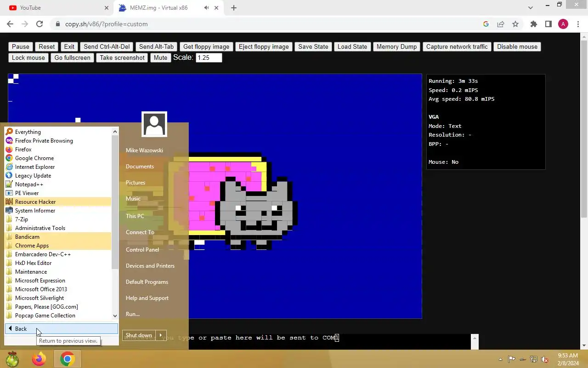Go Back to previous Start menu view
The height and width of the screenshot is (368, 588).
[62, 329]
